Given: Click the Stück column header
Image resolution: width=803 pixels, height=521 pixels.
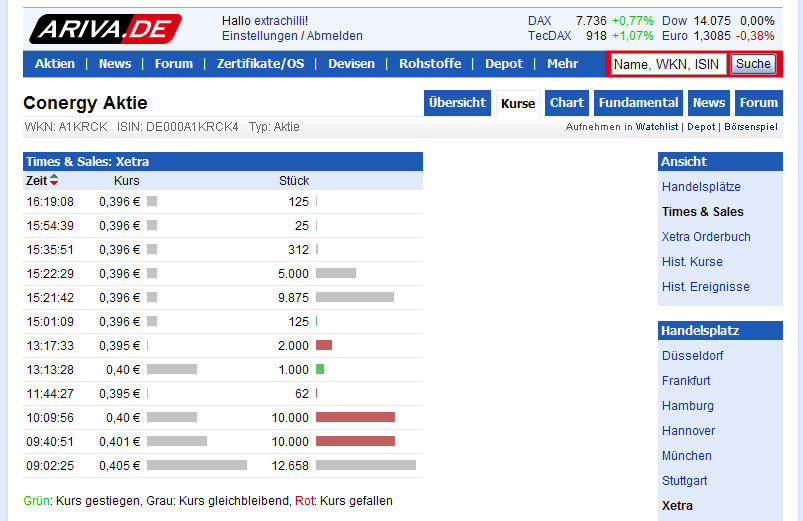Looking at the screenshot, I should [294, 181].
